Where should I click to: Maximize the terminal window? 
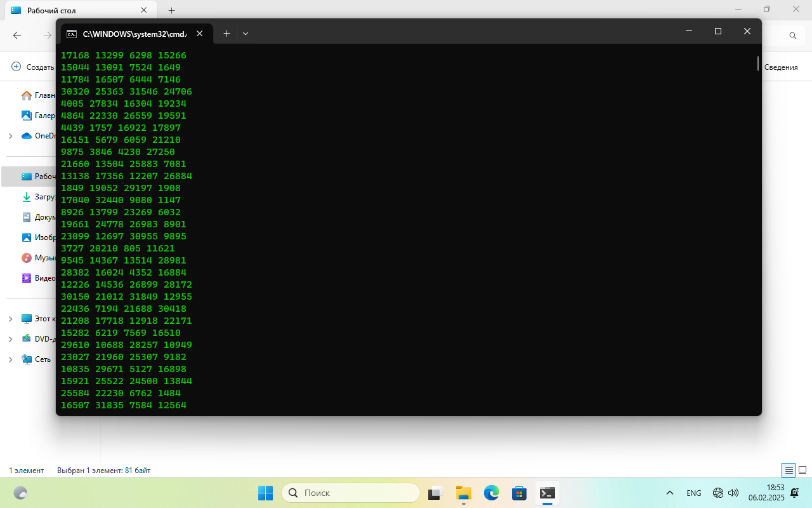(x=718, y=31)
